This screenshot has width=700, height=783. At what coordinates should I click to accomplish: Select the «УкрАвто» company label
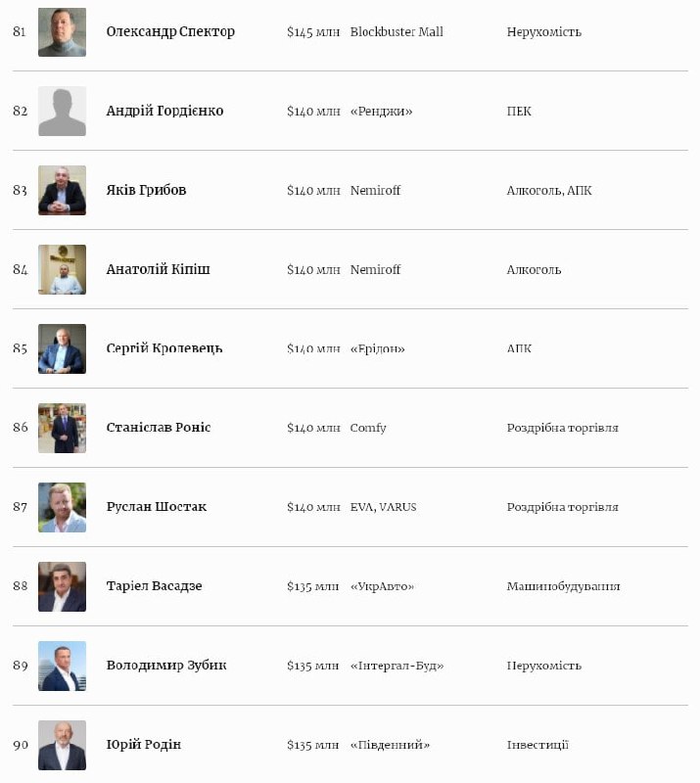(x=382, y=586)
